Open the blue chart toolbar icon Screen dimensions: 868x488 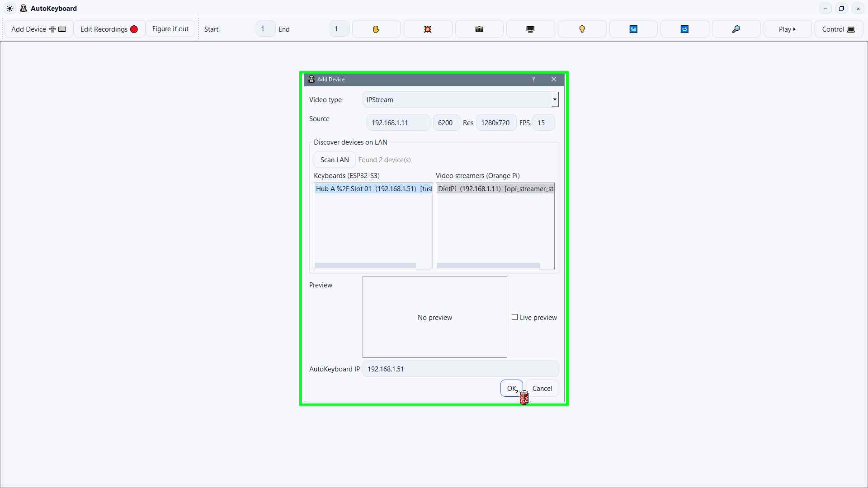tap(633, 28)
